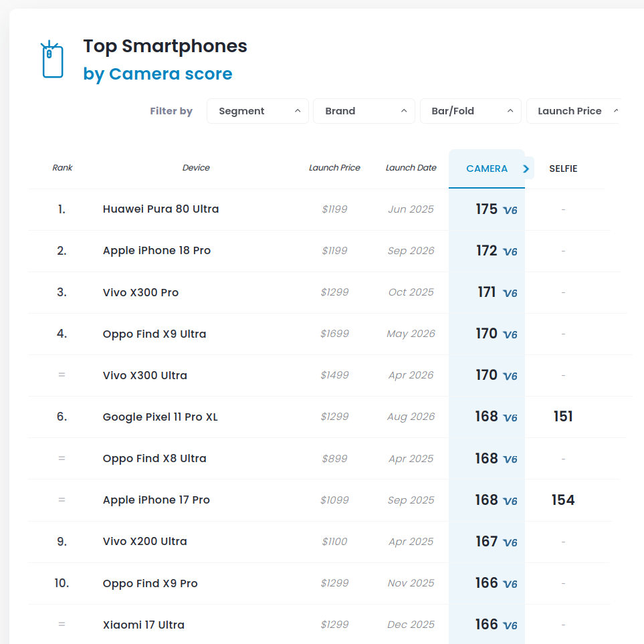
Task: Open the Vivo X200 Ultra entry
Action: click(x=144, y=541)
